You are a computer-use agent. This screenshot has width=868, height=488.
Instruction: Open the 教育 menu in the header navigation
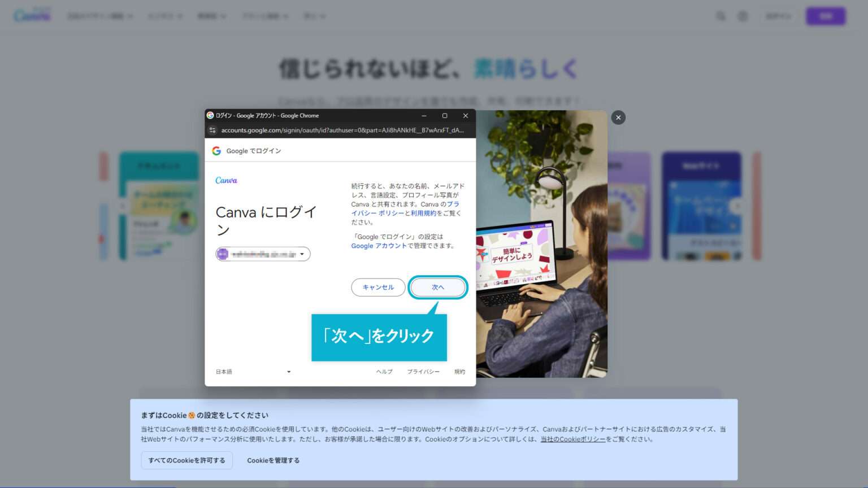point(209,16)
